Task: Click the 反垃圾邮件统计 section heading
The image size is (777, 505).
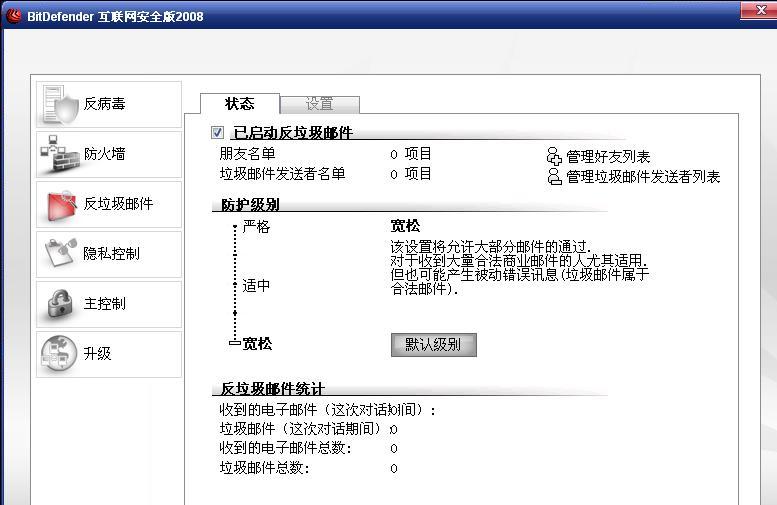Action: [273, 389]
